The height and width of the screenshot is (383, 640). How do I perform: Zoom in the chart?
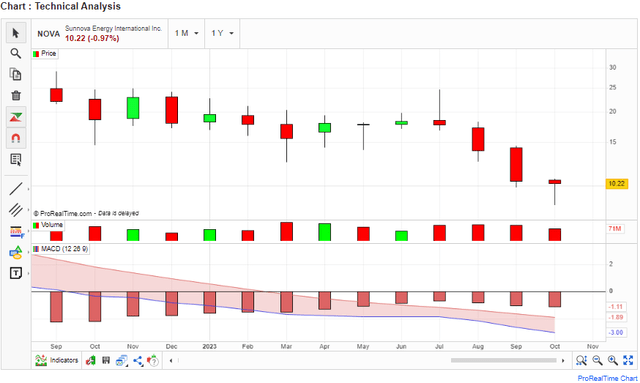point(613,360)
